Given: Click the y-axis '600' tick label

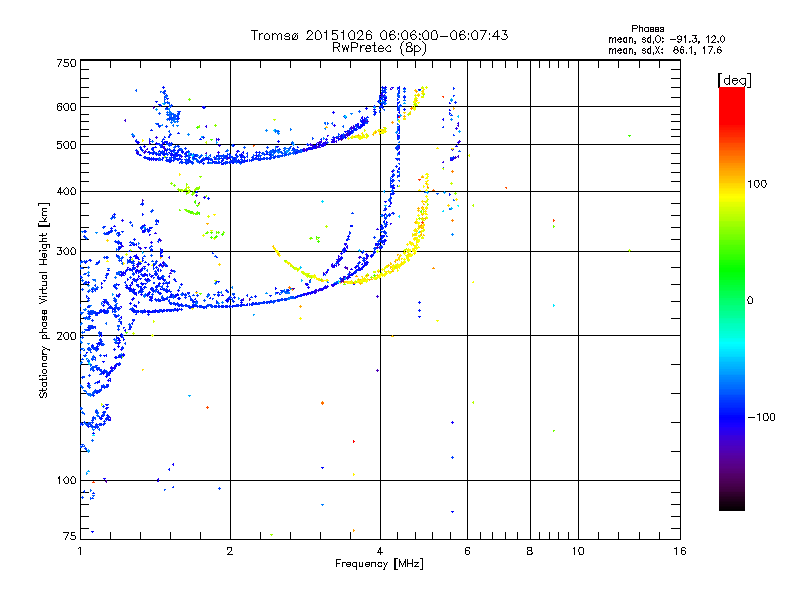Looking at the screenshot, I should (66, 107).
